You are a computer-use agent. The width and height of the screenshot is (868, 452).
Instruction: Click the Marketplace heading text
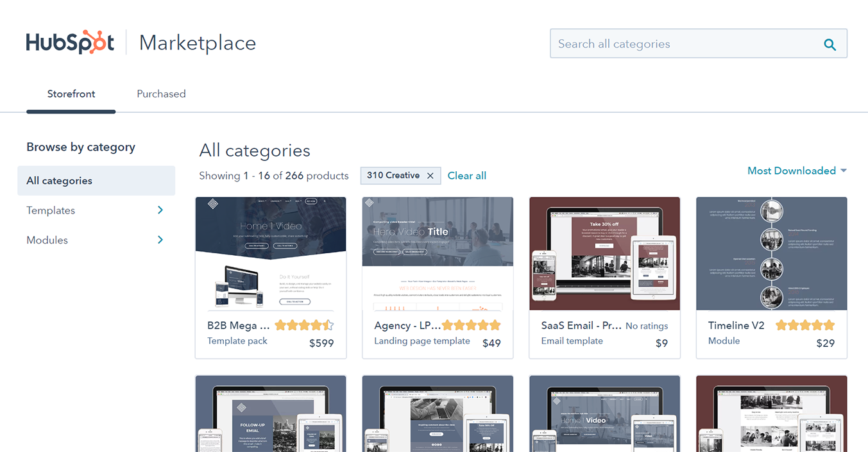click(198, 43)
